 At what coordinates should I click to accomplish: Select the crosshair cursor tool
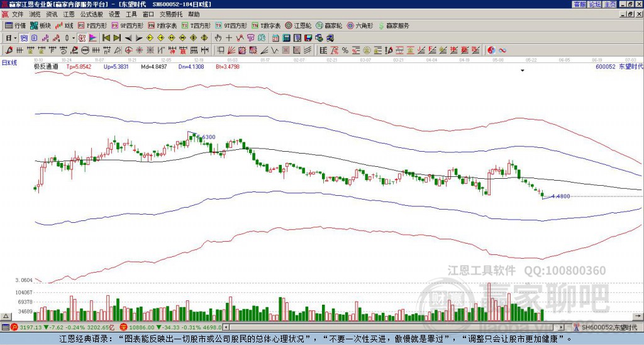pyautogui.click(x=229, y=38)
